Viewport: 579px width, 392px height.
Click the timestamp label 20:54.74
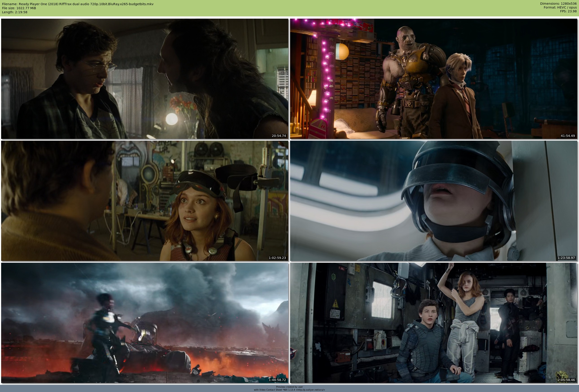279,136
